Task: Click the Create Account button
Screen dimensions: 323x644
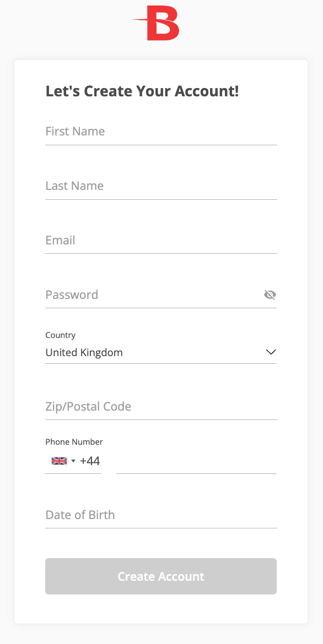Action: 161,576
